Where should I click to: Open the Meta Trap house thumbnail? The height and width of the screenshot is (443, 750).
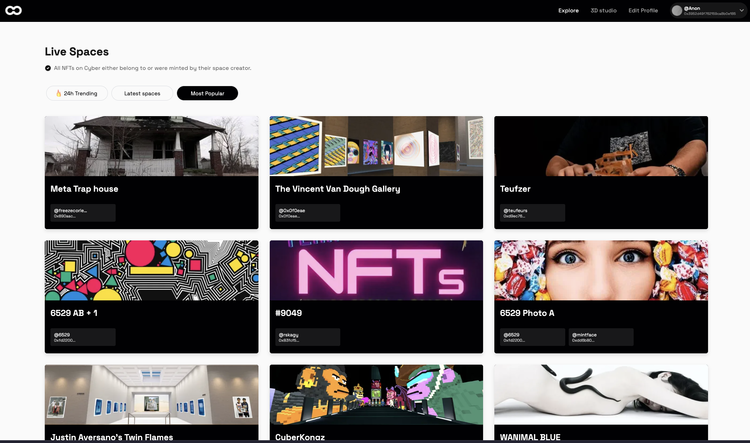point(152,146)
